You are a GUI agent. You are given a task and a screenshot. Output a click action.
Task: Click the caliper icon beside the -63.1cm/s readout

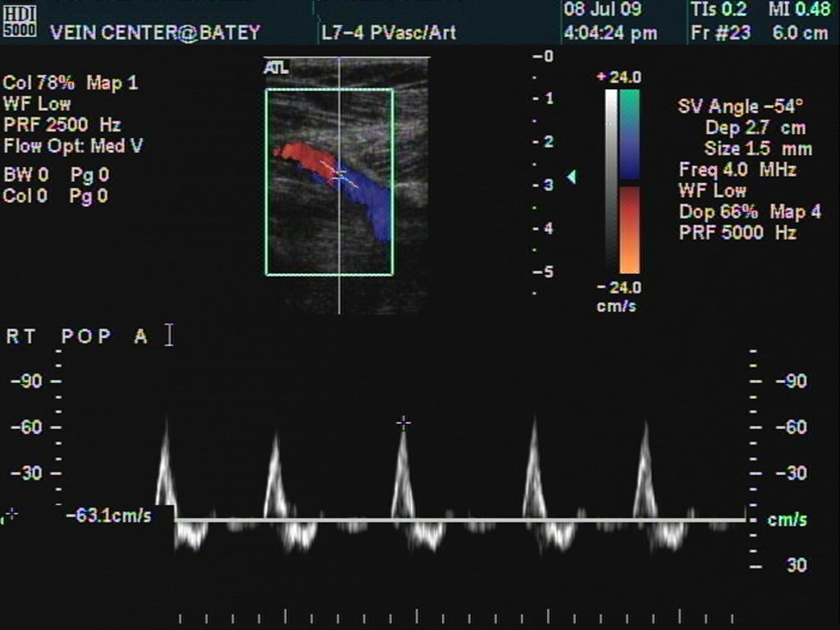11,514
